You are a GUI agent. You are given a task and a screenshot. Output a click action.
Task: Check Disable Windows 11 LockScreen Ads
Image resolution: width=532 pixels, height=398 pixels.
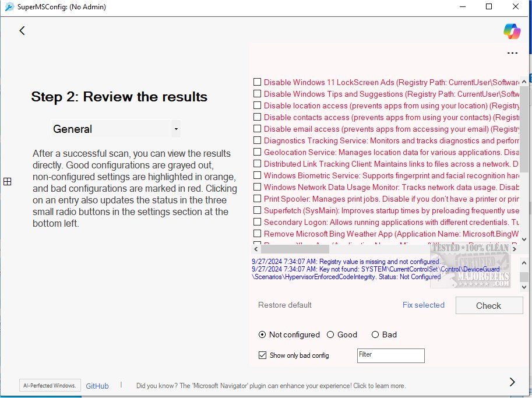(257, 82)
